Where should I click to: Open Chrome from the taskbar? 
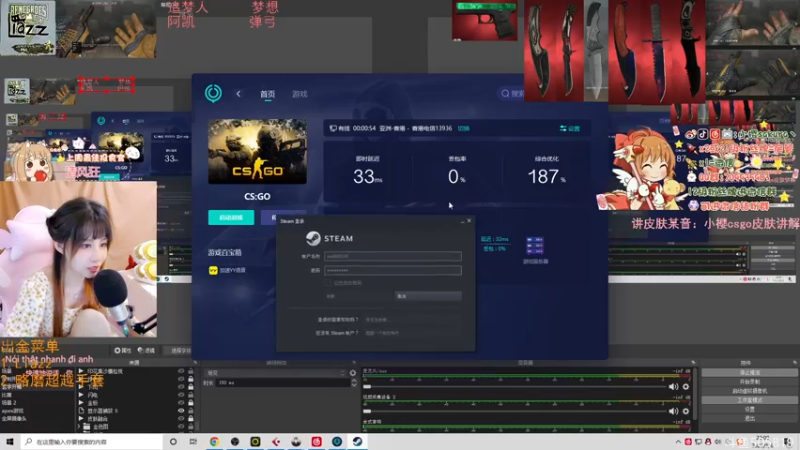coord(214,442)
